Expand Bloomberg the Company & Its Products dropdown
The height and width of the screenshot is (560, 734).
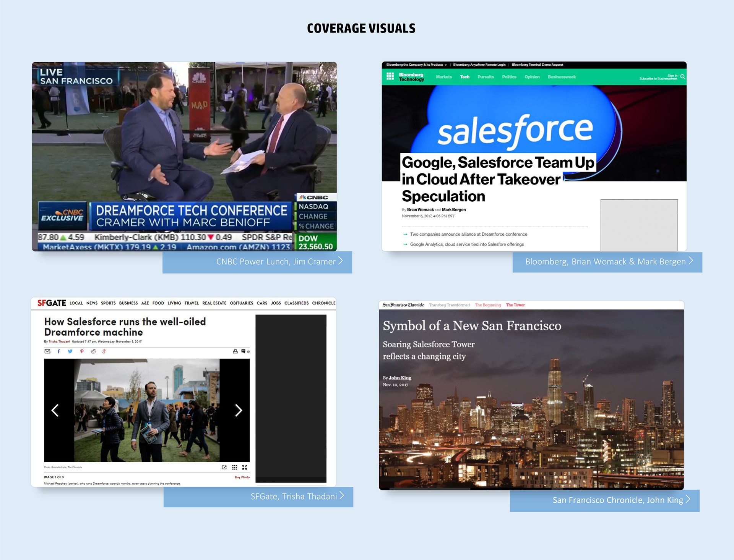pos(416,65)
